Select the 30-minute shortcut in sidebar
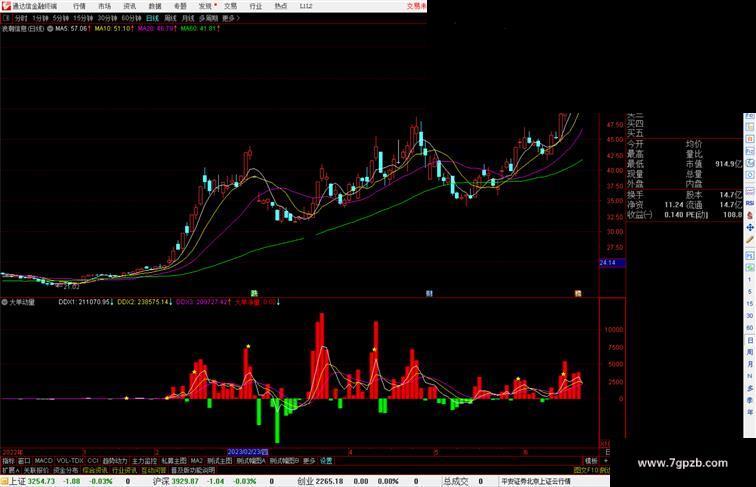Screen dimensions: 756x487 pyautogui.click(x=750, y=316)
